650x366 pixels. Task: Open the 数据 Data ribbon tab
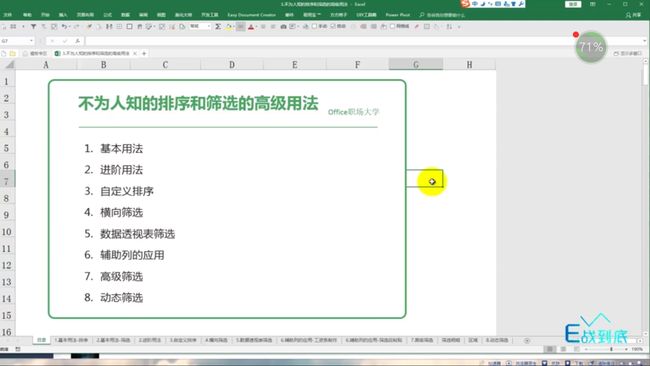click(125, 15)
